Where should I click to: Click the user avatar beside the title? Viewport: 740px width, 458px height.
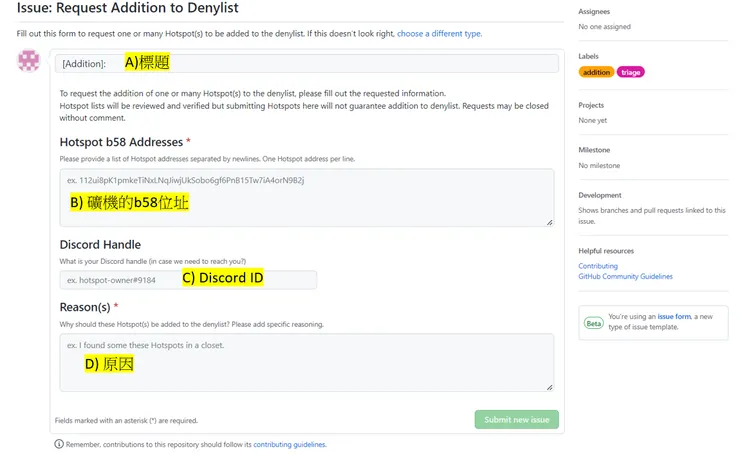(x=30, y=60)
